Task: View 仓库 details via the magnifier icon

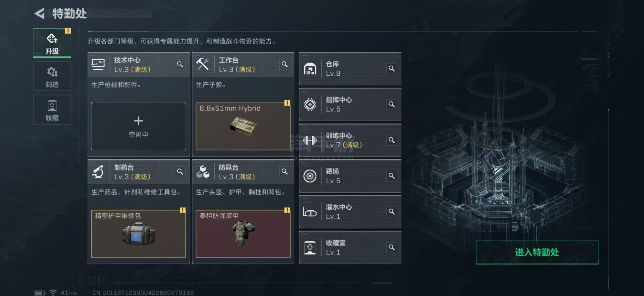Action: 392,69
